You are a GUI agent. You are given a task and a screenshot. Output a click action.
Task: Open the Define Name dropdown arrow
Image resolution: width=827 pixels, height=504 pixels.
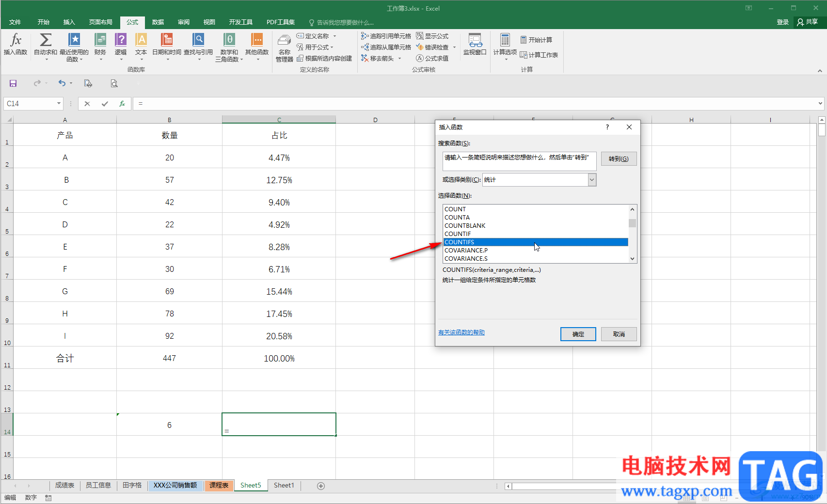[334, 36]
